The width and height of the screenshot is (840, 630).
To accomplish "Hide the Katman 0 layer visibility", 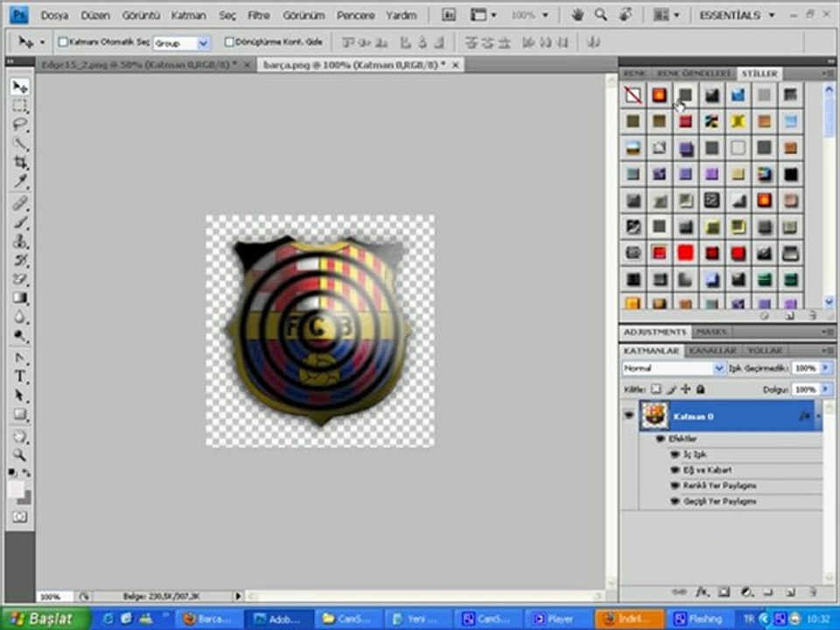I will 629,416.
